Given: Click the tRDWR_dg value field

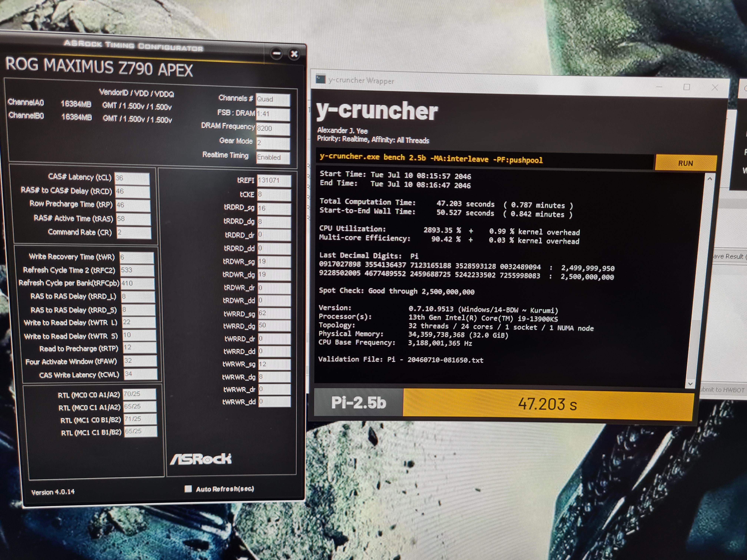Looking at the screenshot, I should (274, 275).
